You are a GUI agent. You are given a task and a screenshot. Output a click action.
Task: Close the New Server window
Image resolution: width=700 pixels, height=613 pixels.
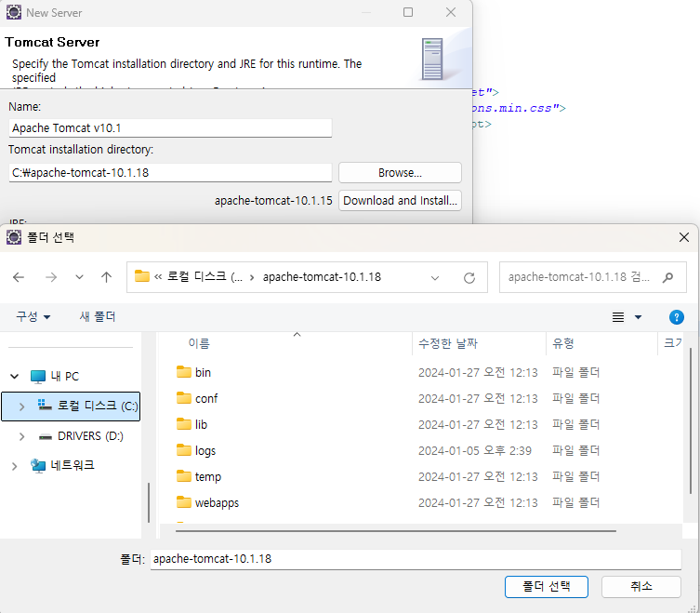click(x=451, y=12)
